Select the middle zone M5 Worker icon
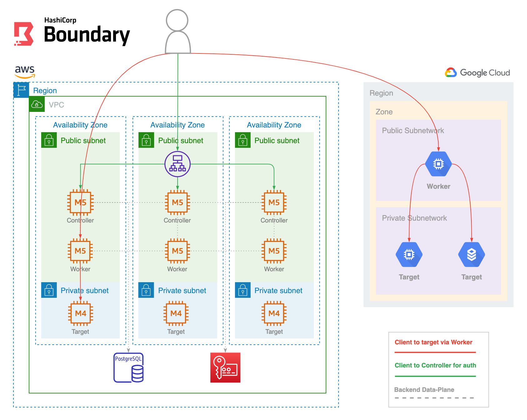The width and height of the screenshot is (527, 420). point(178,251)
